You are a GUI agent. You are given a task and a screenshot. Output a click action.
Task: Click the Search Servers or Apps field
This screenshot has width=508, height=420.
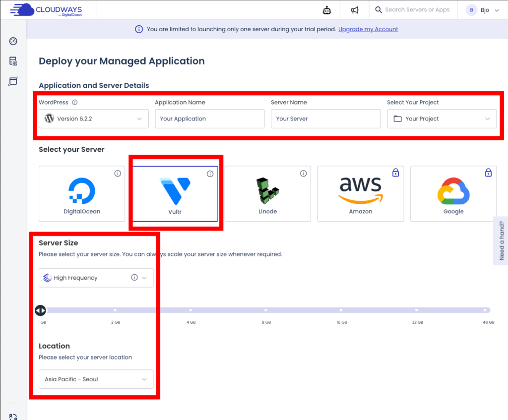(x=417, y=10)
